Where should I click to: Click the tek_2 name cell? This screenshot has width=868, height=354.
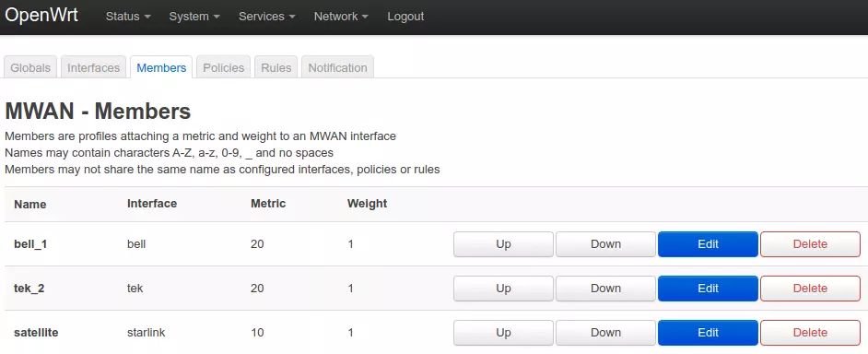(29, 289)
